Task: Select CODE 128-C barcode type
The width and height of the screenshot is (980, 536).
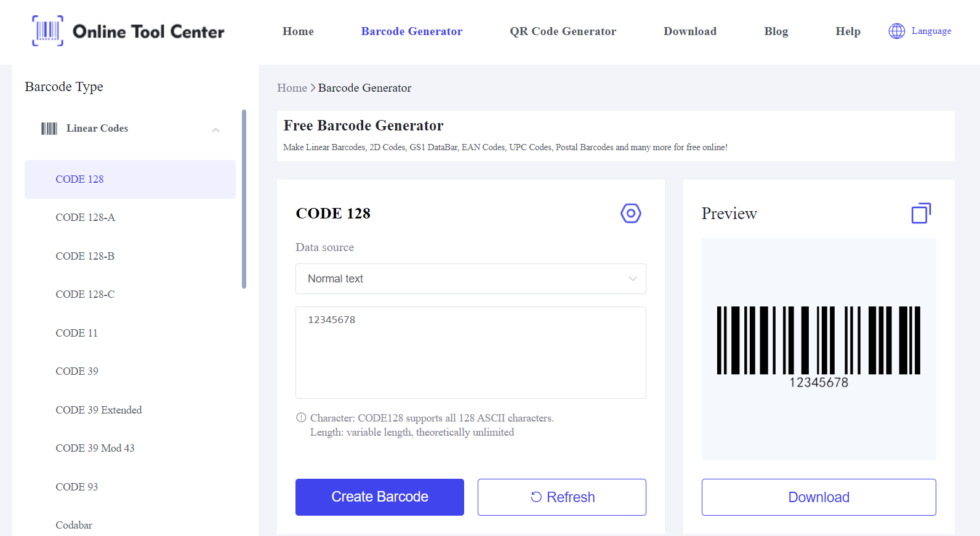Action: [85, 294]
